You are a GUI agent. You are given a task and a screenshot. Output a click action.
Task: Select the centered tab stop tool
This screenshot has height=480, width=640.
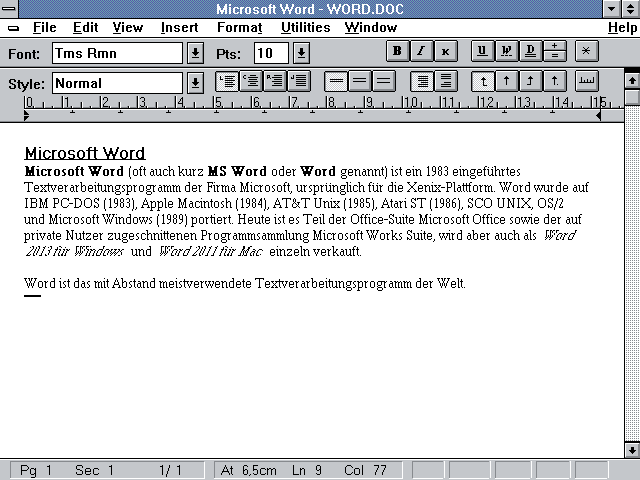click(x=507, y=81)
